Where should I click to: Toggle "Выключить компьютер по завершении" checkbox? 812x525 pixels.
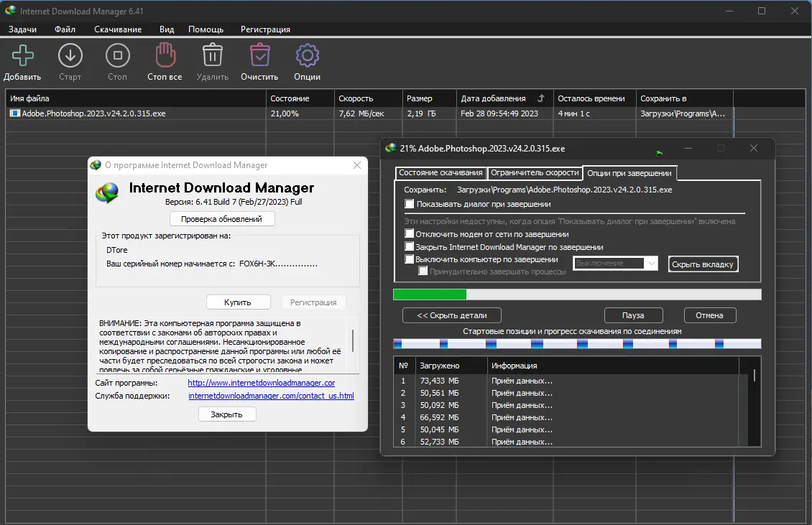[410, 259]
